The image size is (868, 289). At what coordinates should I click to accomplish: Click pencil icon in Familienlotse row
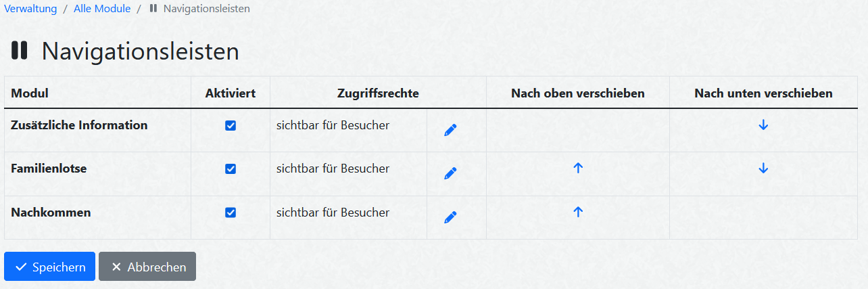click(x=450, y=173)
